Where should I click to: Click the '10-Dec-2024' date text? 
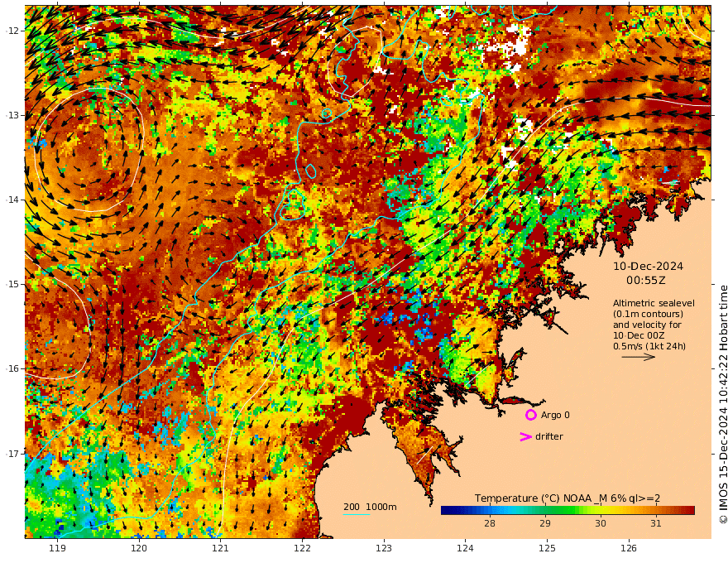click(648, 266)
